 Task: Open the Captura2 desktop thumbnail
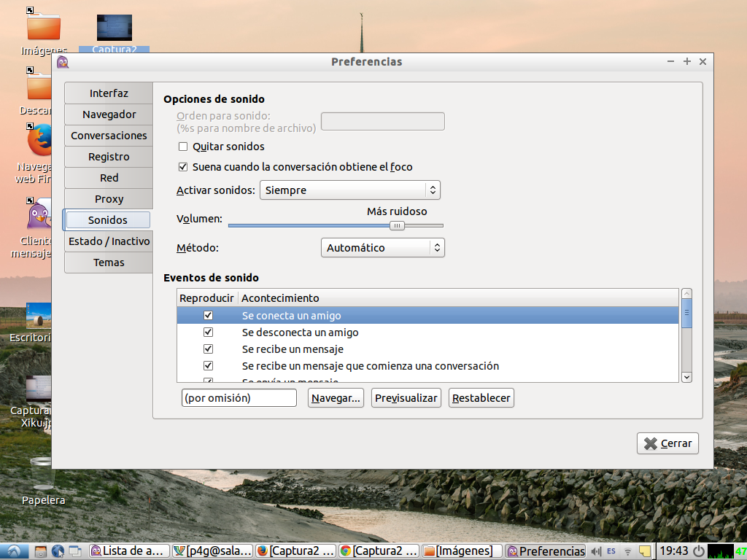pyautogui.click(x=115, y=28)
